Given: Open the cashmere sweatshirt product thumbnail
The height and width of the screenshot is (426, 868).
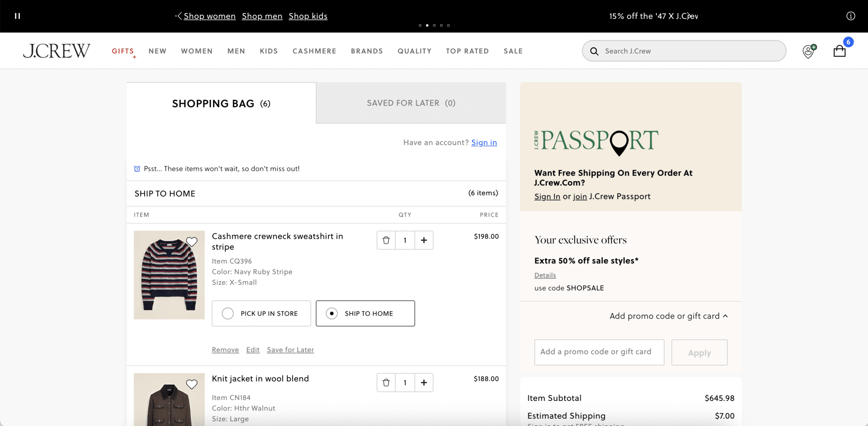Looking at the screenshot, I should click(x=169, y=275).
